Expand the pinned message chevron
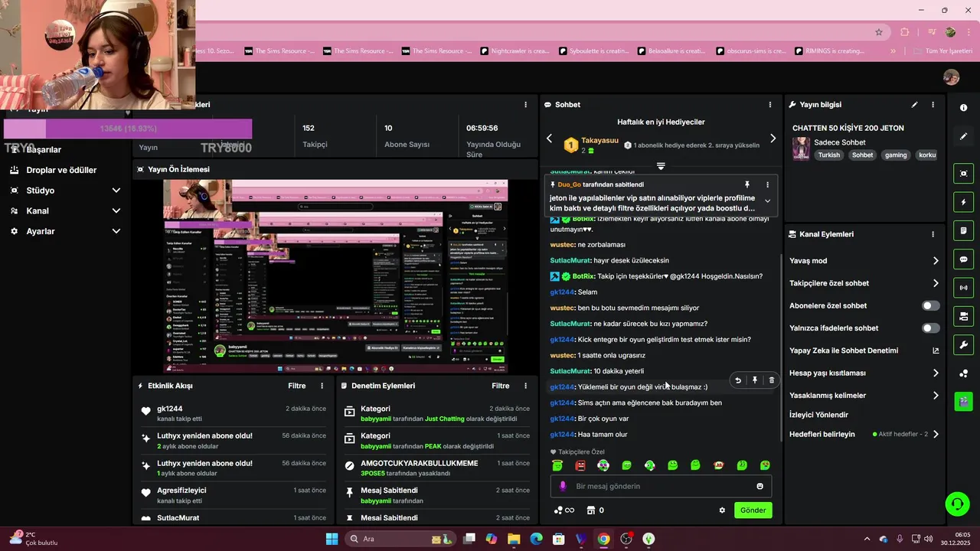Viewport: 980px width, 551px height. [767, 201]
